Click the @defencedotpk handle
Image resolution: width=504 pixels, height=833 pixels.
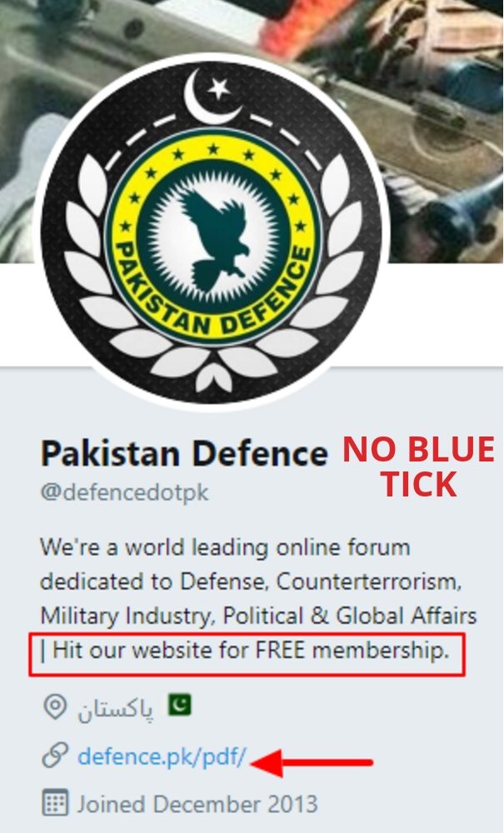coord(125,492)
